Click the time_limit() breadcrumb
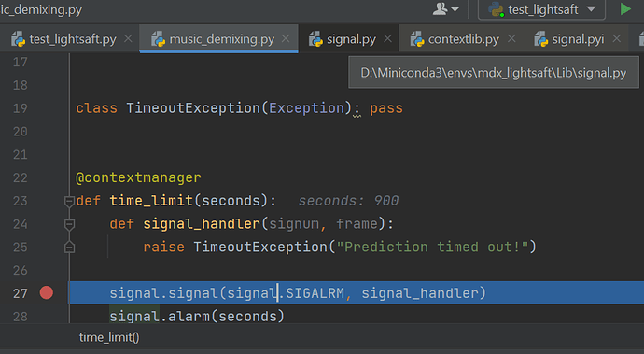644x354 pixels. click(x=109, y=337)
